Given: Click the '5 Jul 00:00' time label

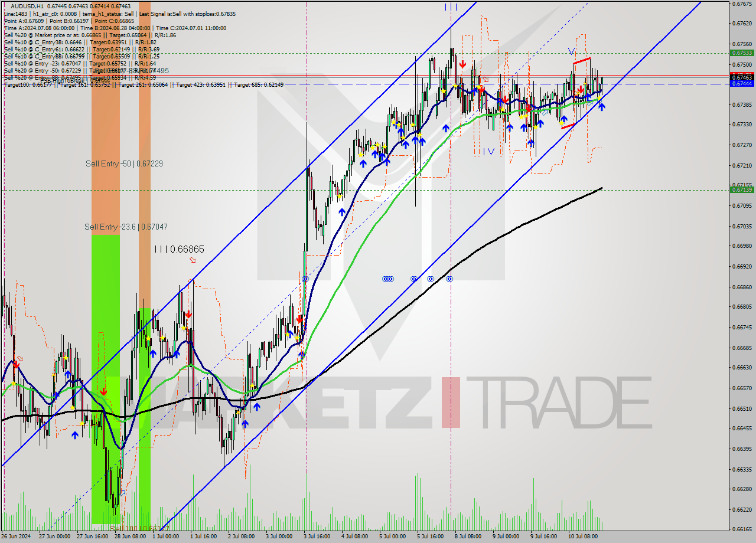Looking at the screenshot, I should click(x=392, y=537).
